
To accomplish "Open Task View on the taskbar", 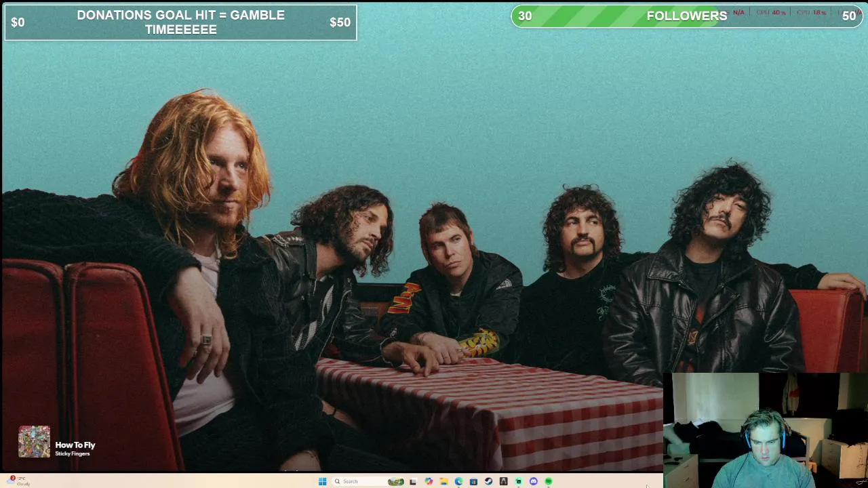I will point(413,481).
